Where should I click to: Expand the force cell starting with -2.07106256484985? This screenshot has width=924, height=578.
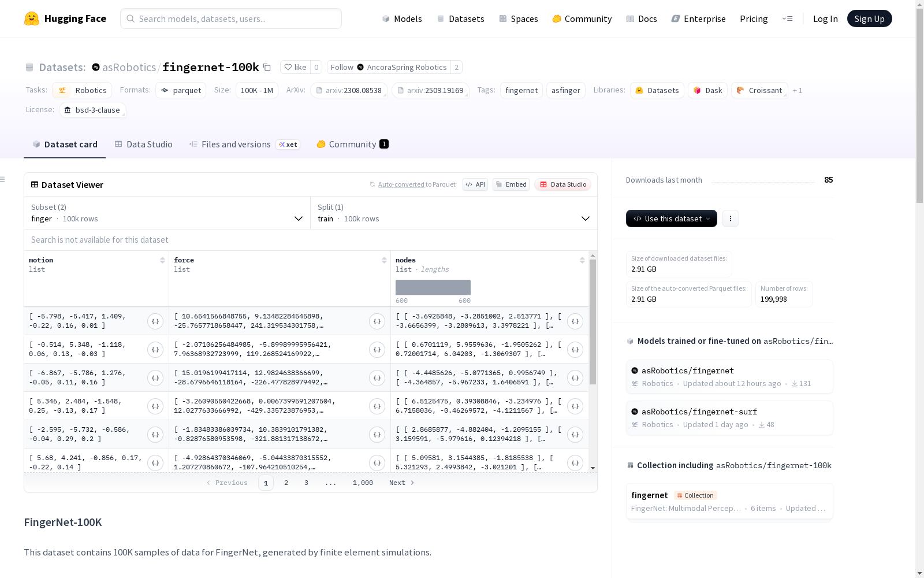coord(377,350)
